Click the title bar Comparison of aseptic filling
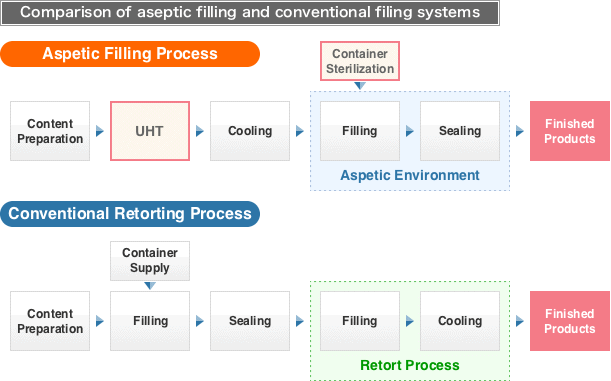The height and width of the screenshot is (381, 611). click(250, 12)
